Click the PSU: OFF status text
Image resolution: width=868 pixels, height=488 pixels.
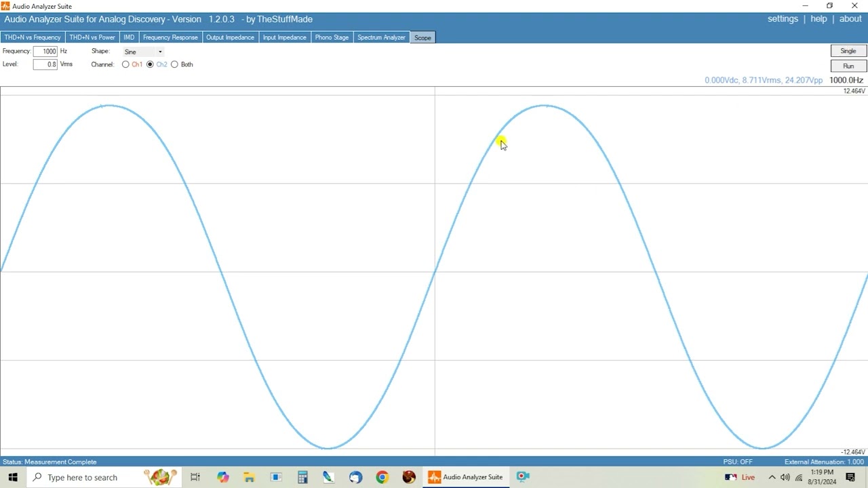pos(738,462)
